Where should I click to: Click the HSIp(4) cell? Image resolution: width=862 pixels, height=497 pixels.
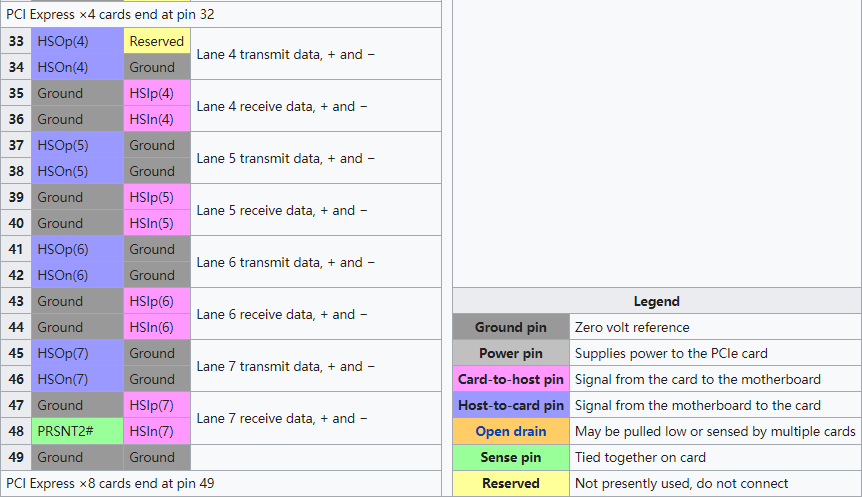tap(157, 93)
